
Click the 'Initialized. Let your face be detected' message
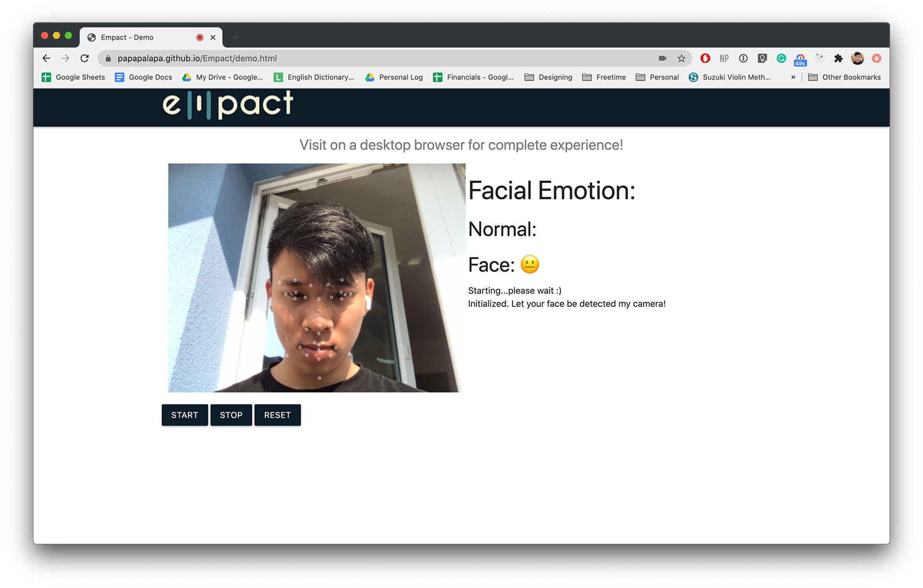(567, 304)
